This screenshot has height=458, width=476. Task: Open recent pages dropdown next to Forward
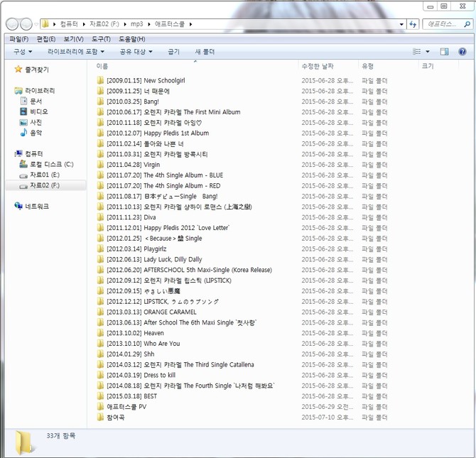pyautogui.click(x=36, y=24)
